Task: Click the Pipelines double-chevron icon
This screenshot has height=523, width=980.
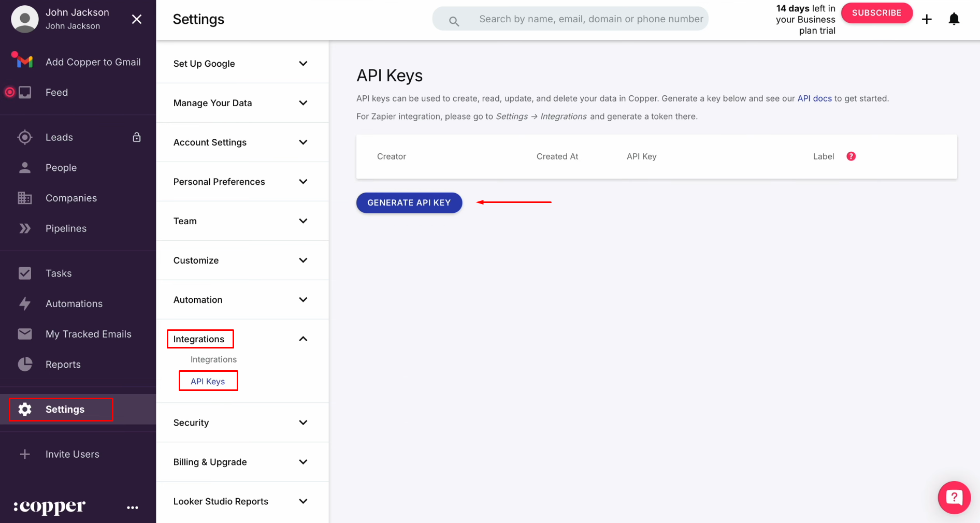Action: pos(25,228)
